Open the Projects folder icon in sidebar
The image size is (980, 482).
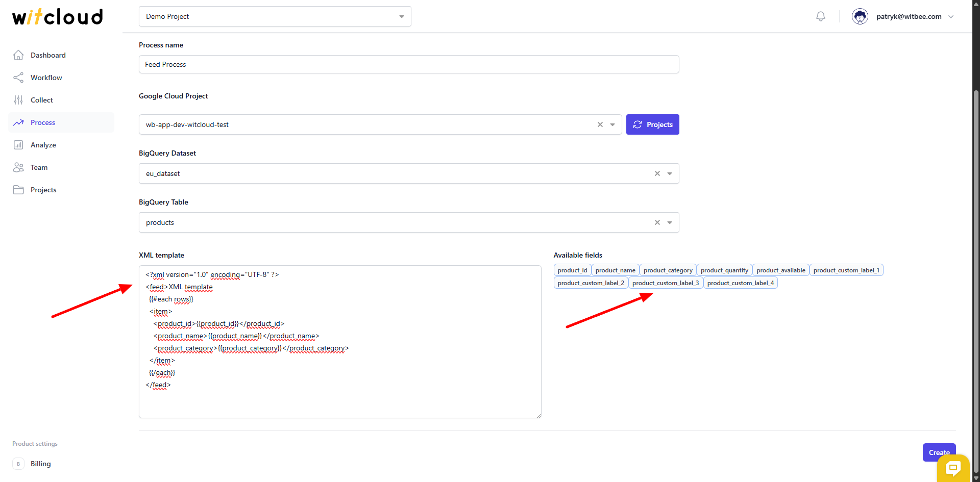point(18,190)
